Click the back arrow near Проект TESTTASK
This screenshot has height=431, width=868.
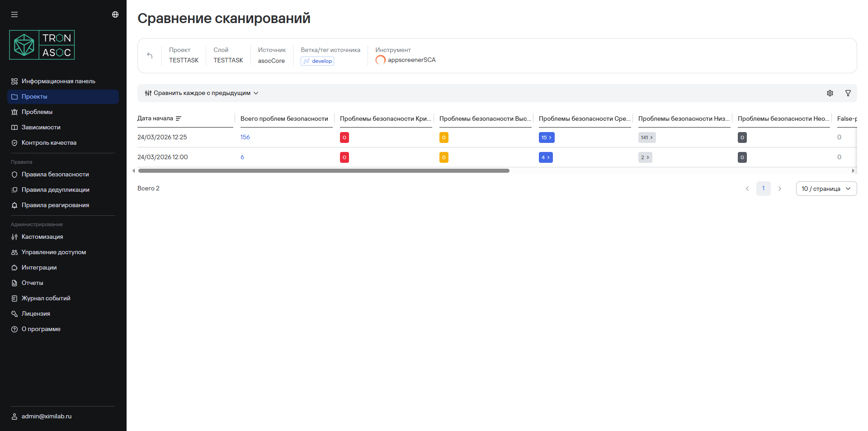(150, 55)
